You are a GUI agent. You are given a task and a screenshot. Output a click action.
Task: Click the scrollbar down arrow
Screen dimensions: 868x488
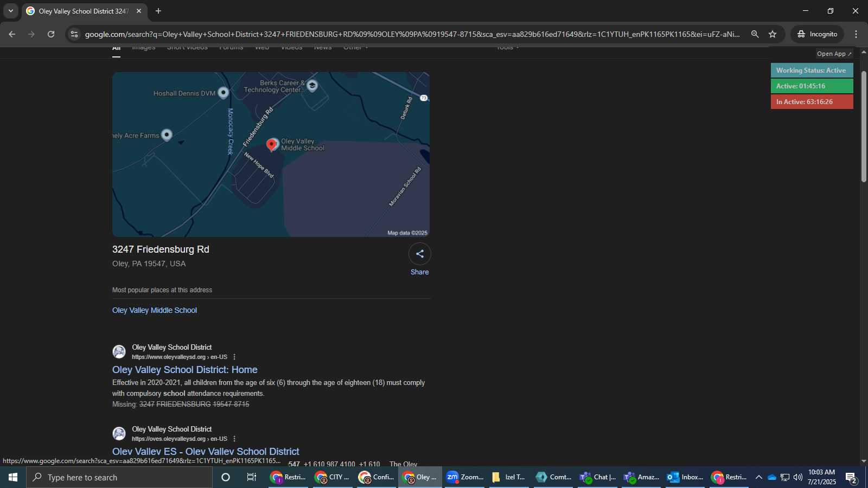tap(864, 461)
